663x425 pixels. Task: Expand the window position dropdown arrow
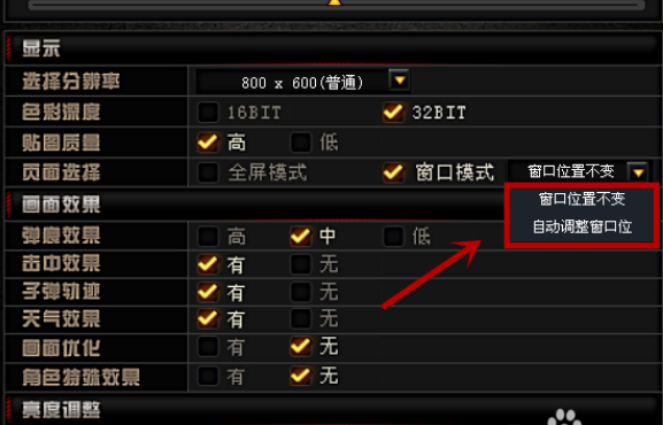[638, 172]
